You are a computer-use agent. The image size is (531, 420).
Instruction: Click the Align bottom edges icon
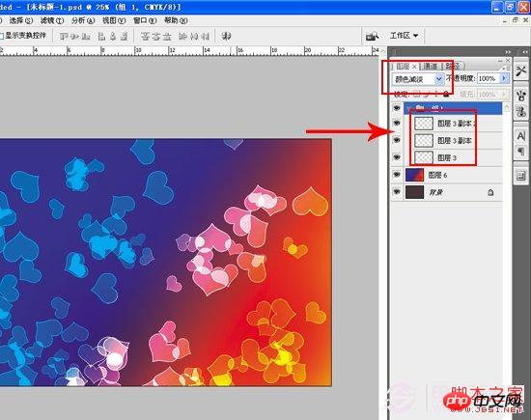point(86,37)
